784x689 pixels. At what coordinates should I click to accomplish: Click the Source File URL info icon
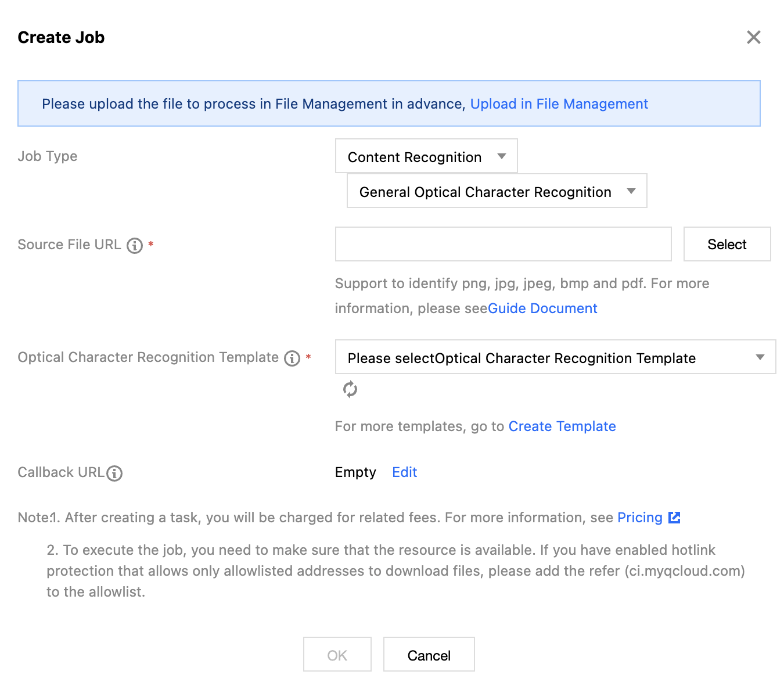[x=135, y=246]
